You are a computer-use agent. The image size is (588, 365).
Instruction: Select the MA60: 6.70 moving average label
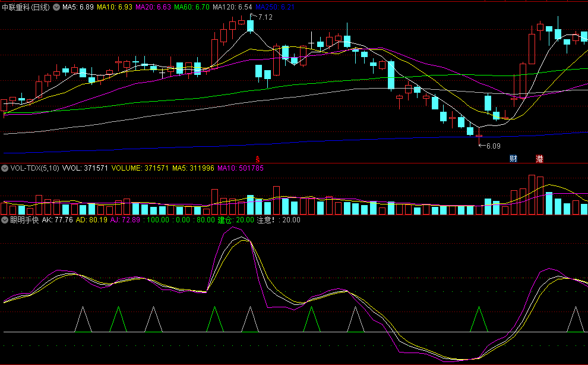coord(192,7)
